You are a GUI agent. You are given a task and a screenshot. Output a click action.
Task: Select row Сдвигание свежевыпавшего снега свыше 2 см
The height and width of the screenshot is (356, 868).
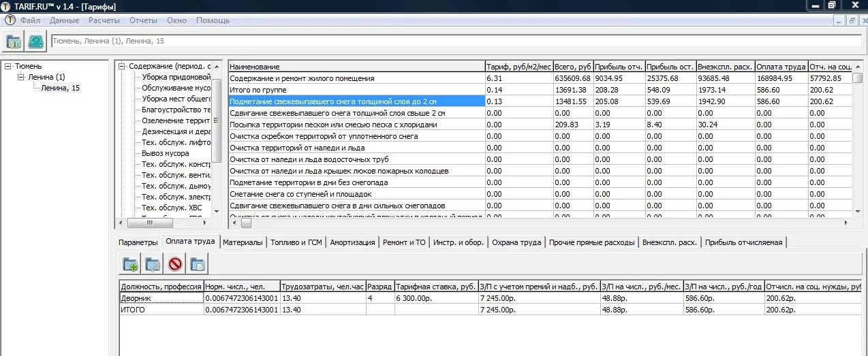click(539, 113)
